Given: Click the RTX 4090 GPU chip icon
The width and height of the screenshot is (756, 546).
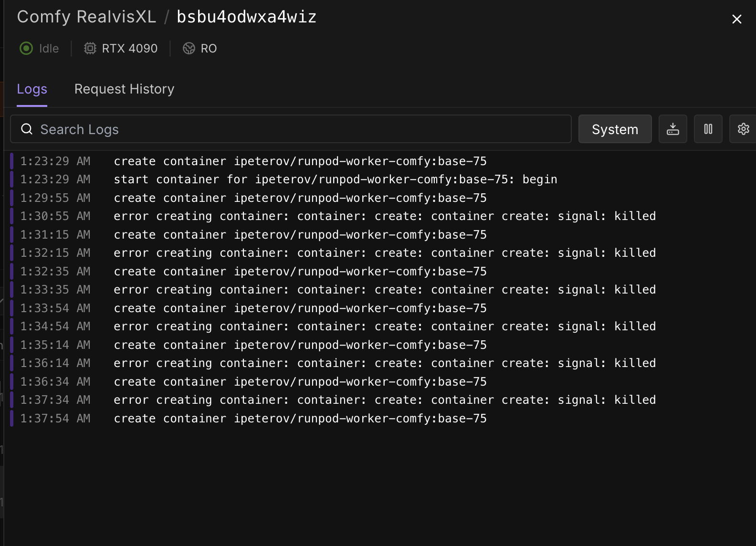Looking at the screenshot, I should (90, 48).
